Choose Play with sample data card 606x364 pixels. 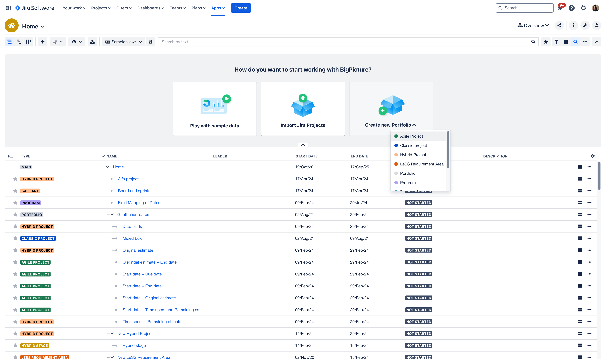pos(215,109)
